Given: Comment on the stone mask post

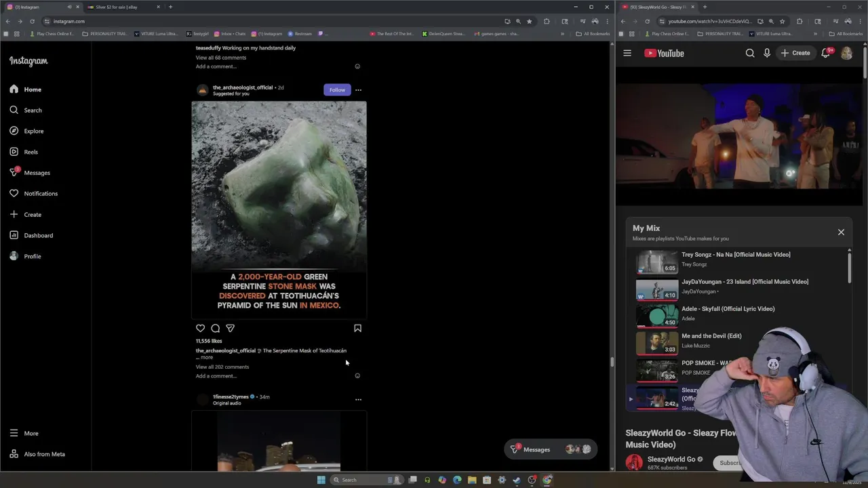Looking at the screenshot, I should pos(215,328).
